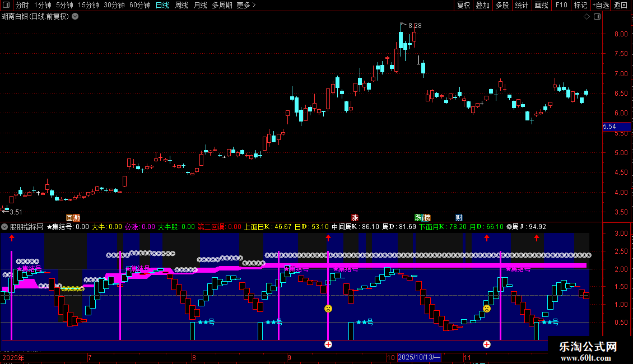This screenshot has height=364, width=633.
Task: Open the 复权 adjustment button
Action: (x=463, y=5)
